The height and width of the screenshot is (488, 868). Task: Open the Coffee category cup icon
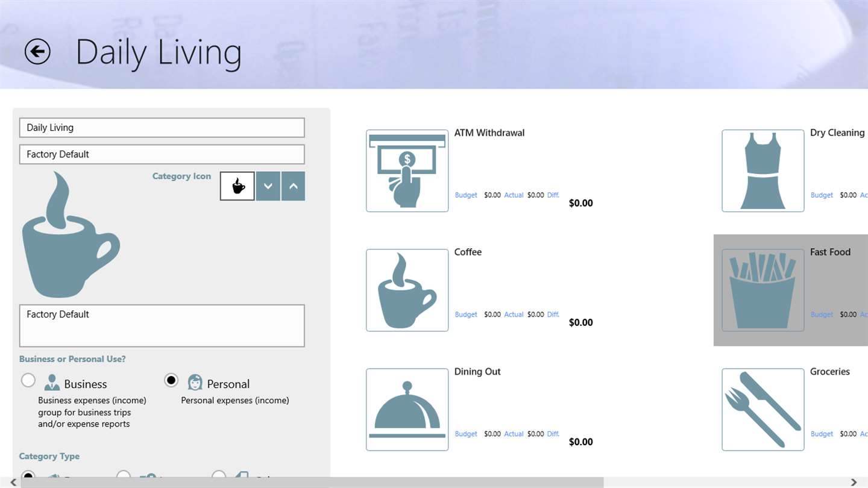(407, 290)
